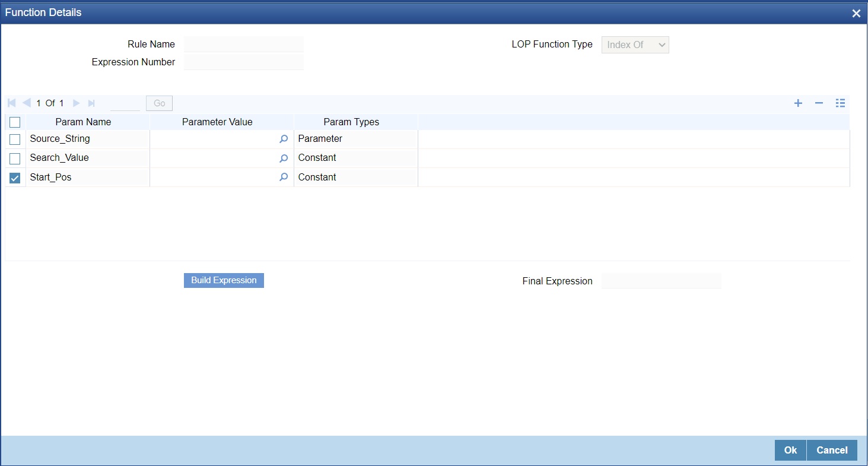The image size is (868, 466).
Task: Click the Cancel button
Action: 832,450
